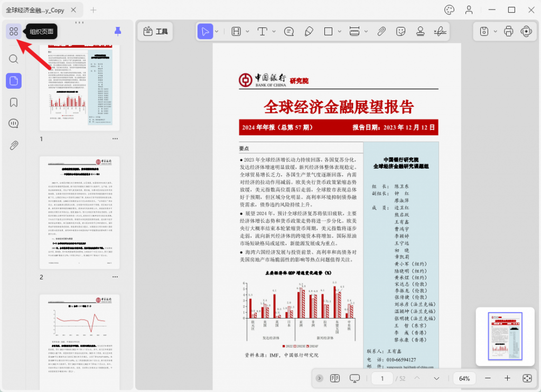Go to previous page with up arrow
Image resolution: width=541 pixels, height=392 pixels.
(417, 378)
